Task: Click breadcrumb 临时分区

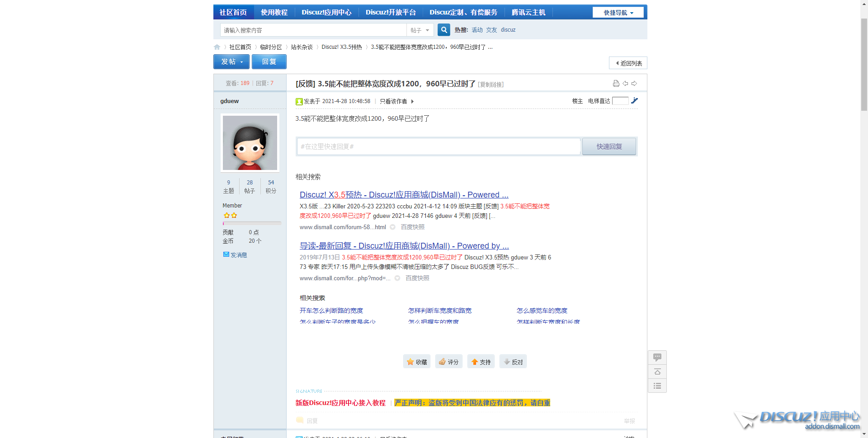Action: pyautogui.click(x=271, y=47)
